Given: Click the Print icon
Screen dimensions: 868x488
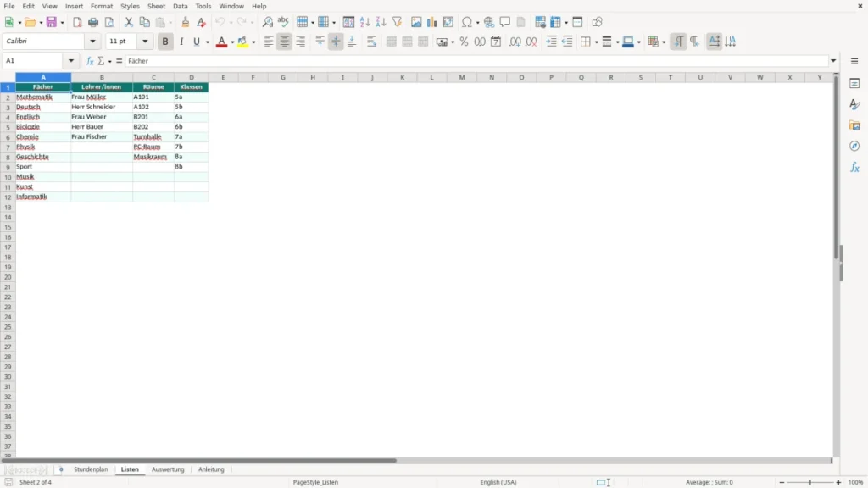Looking at the screenshot, I should [x=93, y=22].
